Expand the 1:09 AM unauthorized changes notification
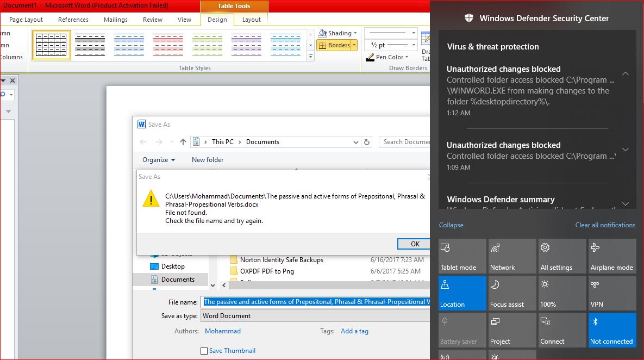This screenshot has width=644, height=360. coord(625,150)
